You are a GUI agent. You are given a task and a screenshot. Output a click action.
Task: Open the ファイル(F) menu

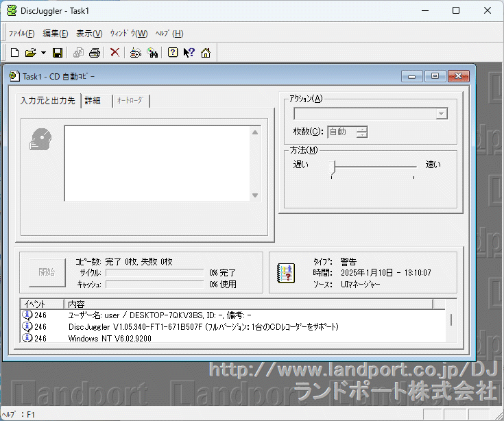tap(21, 34)
